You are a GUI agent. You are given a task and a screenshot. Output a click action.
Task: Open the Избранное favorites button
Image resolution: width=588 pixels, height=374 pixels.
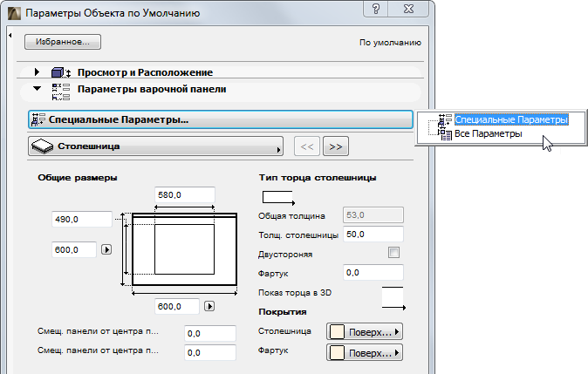click(63, 42)
